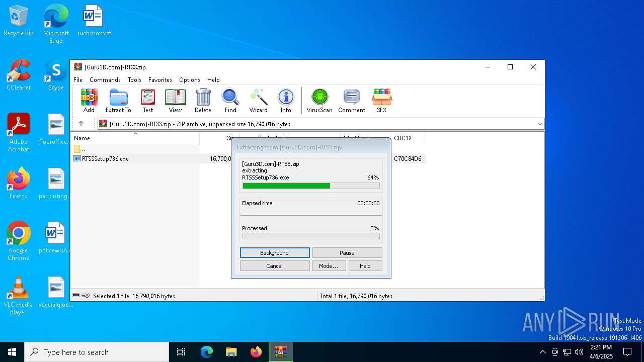The height and width of the screenshot is (362, 644).
Task: Click Background button in extraction dialog
Action: 275,253
